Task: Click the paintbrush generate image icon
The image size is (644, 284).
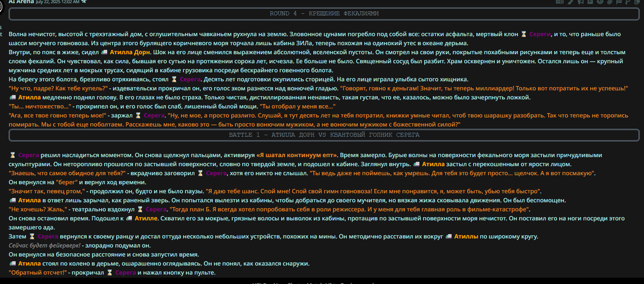Action: click(x=571, y=2)
